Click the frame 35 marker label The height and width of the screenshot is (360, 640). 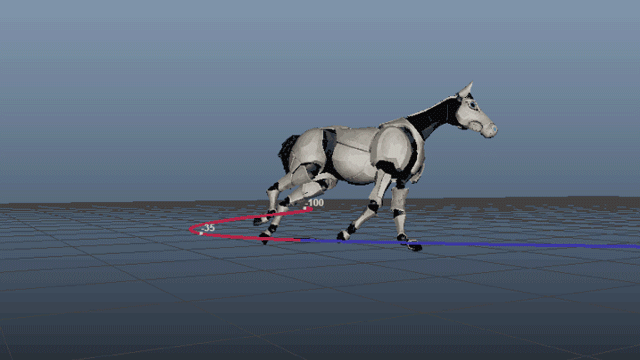[209, 228]
